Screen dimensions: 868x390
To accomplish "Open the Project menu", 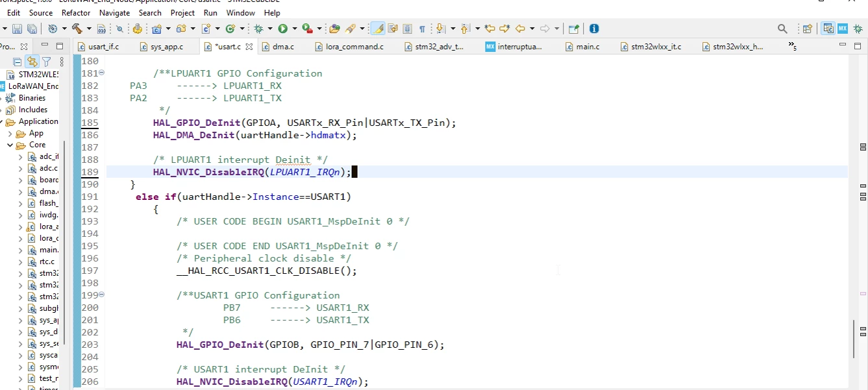I will (x=182, y=12).
